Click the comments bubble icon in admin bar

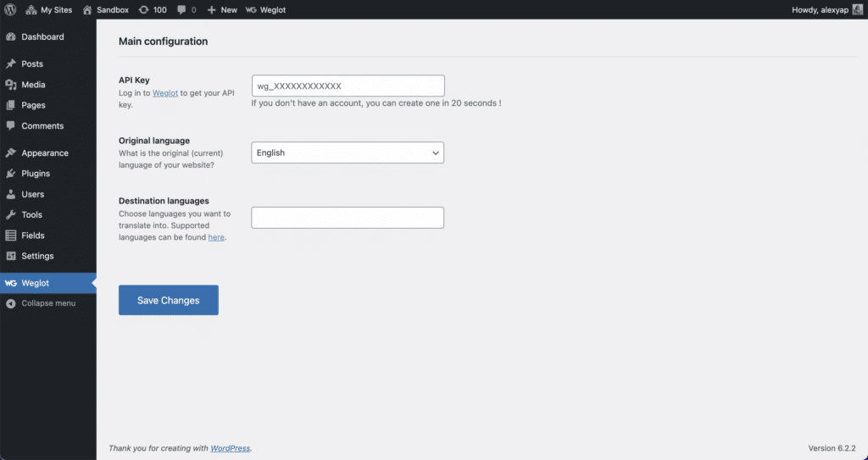181,10
